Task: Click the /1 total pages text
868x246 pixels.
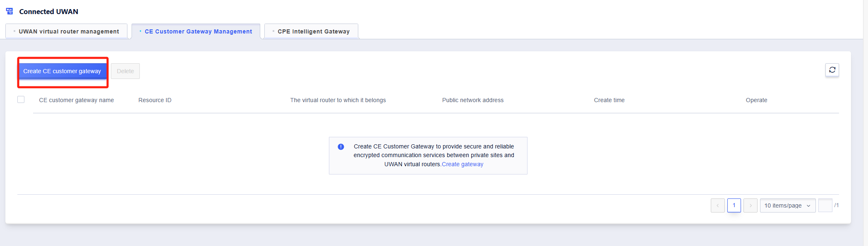Action: (x=837, y=205)
